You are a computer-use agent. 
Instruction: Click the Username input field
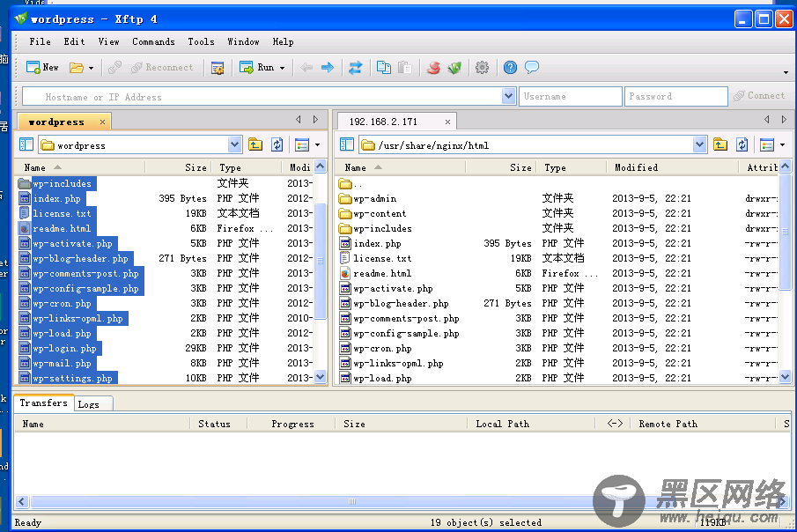coord(571,96)
